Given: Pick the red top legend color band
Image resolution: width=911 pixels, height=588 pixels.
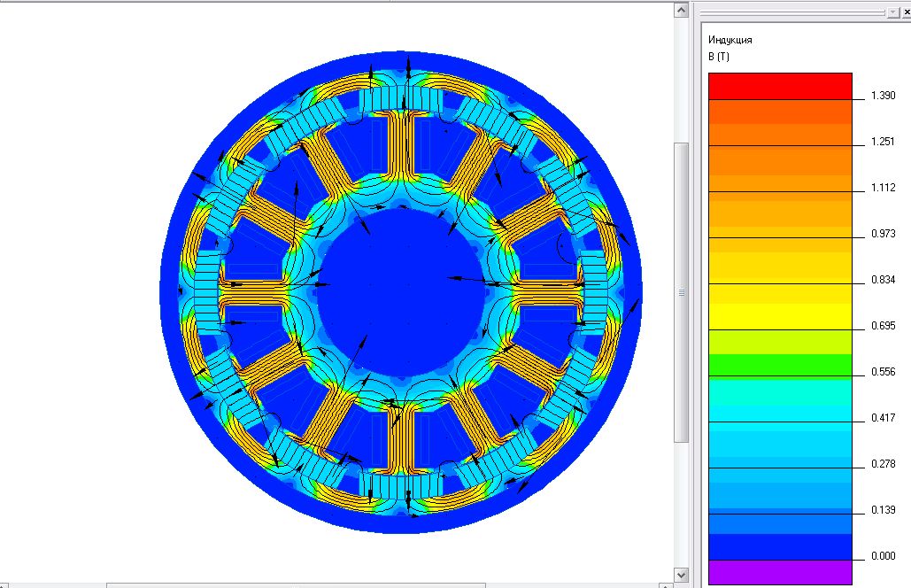Looking at the screenshot, I should pos(779,86).
